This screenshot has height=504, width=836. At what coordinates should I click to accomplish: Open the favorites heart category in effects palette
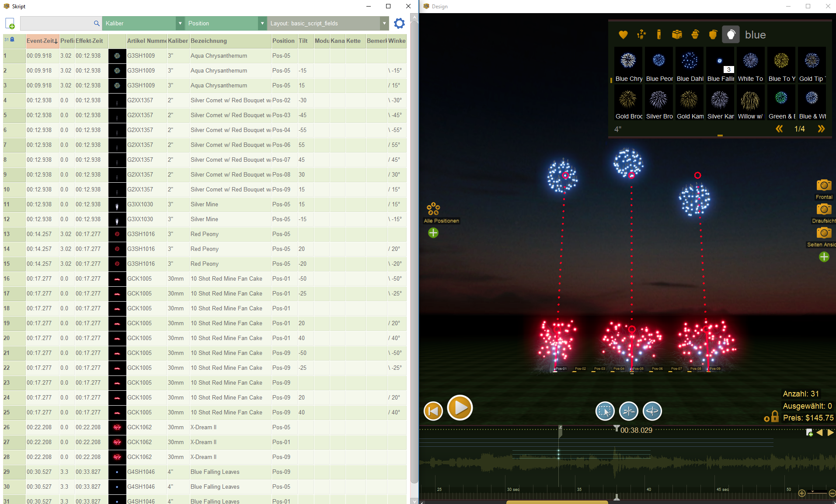coord(623,35)
